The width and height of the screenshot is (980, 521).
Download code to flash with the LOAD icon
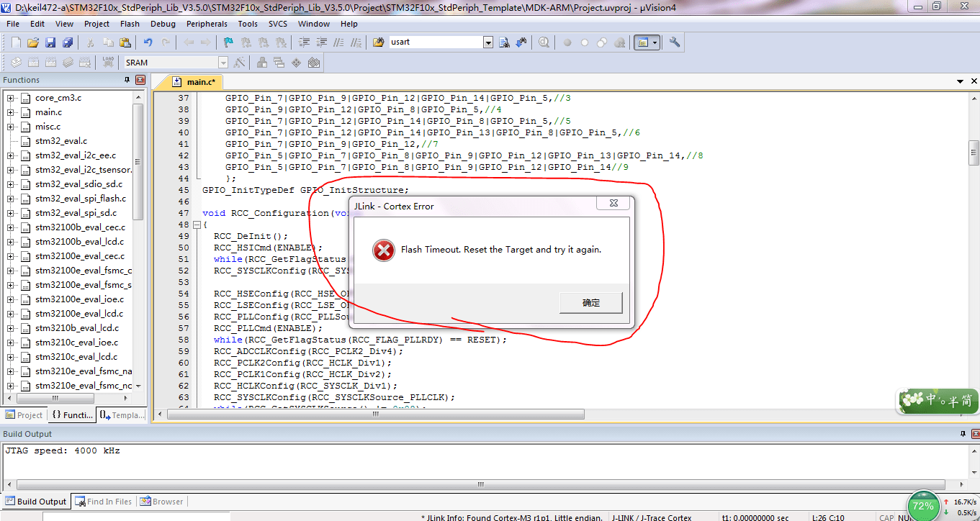107,63
